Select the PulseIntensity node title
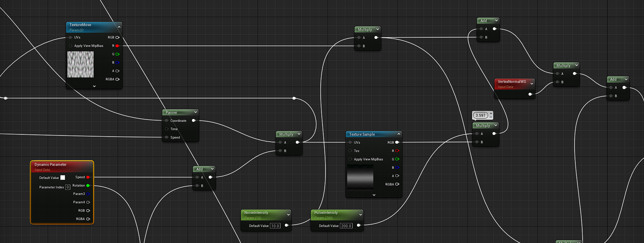Image resolution: width=644 pixels, height=243 pixels. [x=326, y=212]
